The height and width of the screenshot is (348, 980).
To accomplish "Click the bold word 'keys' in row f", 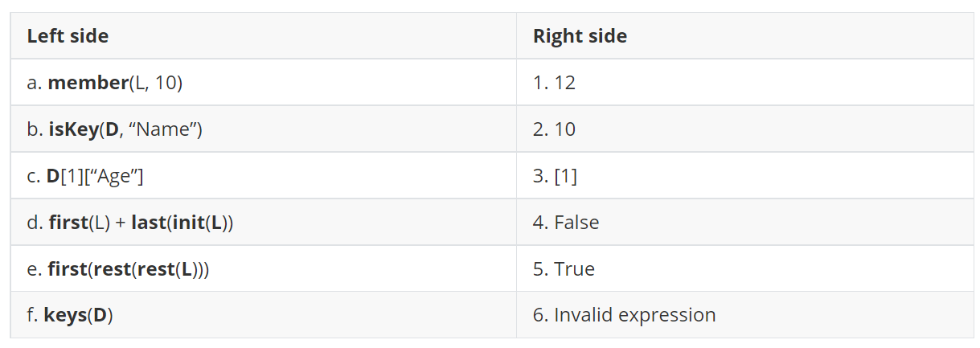I will pyautogui.click(x=64, y=315).
